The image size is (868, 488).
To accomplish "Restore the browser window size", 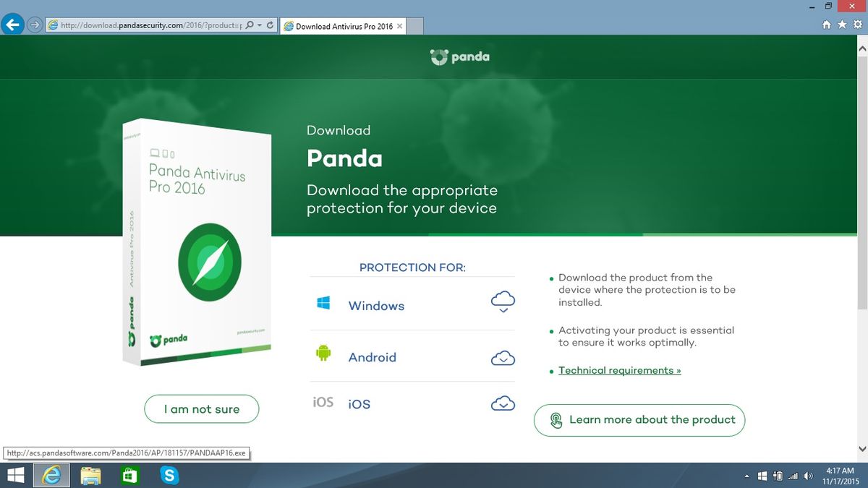I will [x=829, y=6].
